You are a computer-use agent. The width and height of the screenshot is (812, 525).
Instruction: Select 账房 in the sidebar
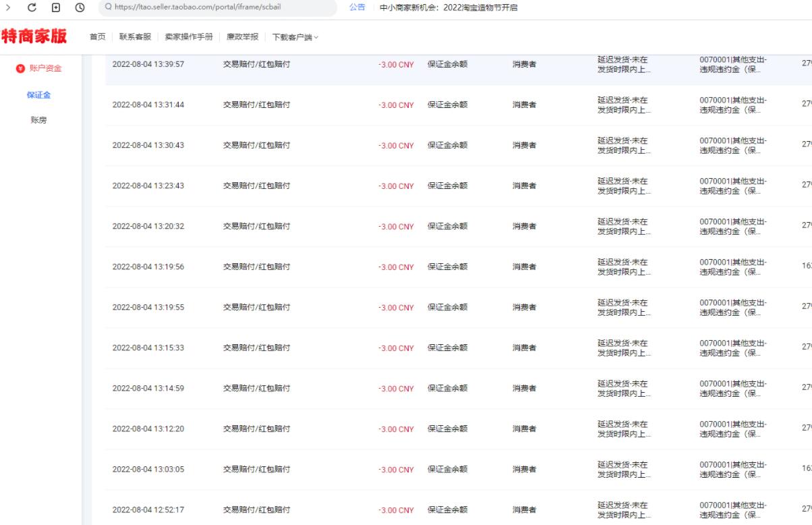pos(38,120)
